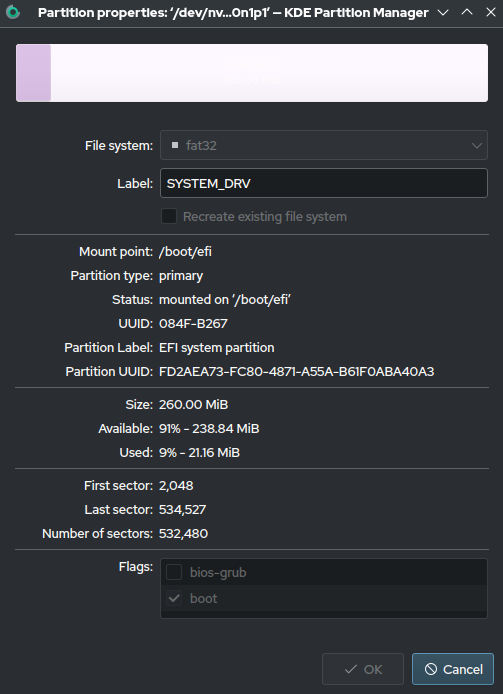Image resolution: width=503 pixels, height=694 pixels.
Task: Expand file system list via chevron arrow
Action: (x=476, y=145)
